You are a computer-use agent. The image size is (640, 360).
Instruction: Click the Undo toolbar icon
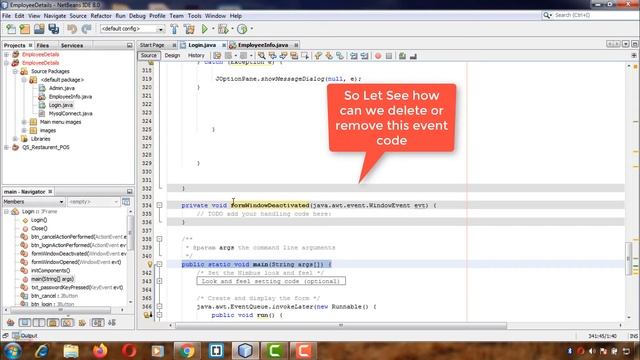72,29
